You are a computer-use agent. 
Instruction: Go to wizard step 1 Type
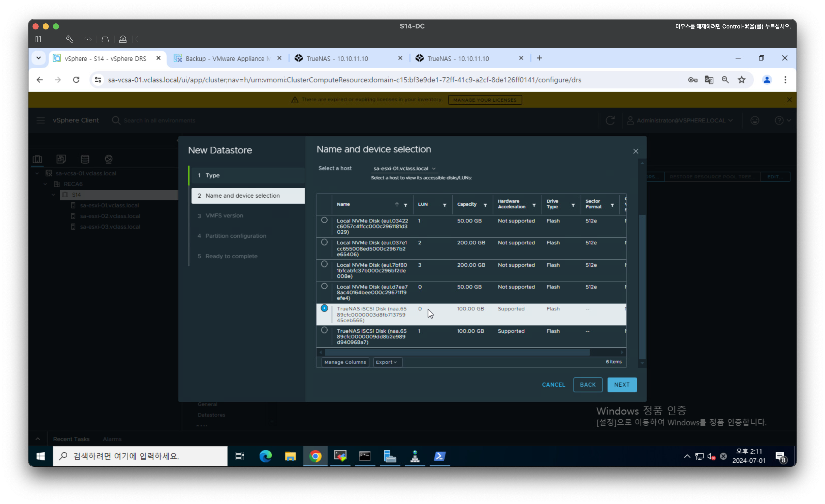[213, 175]
